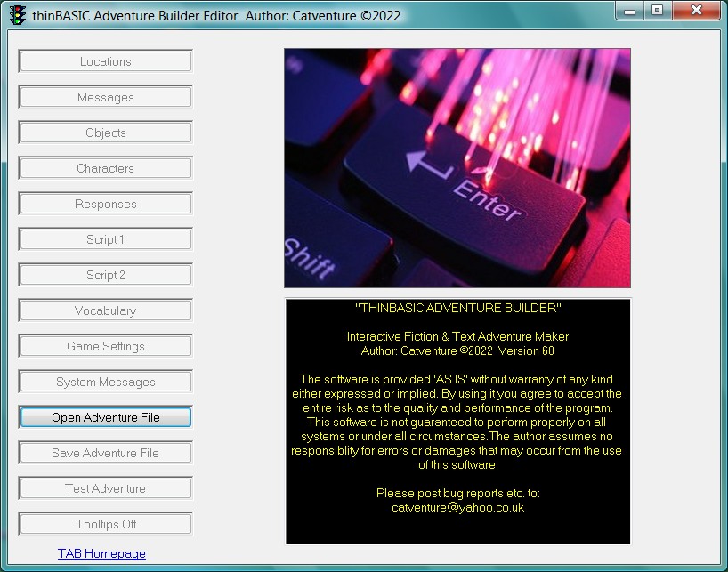
Task: Launch Test Adventure
Action: coord(105,488)
